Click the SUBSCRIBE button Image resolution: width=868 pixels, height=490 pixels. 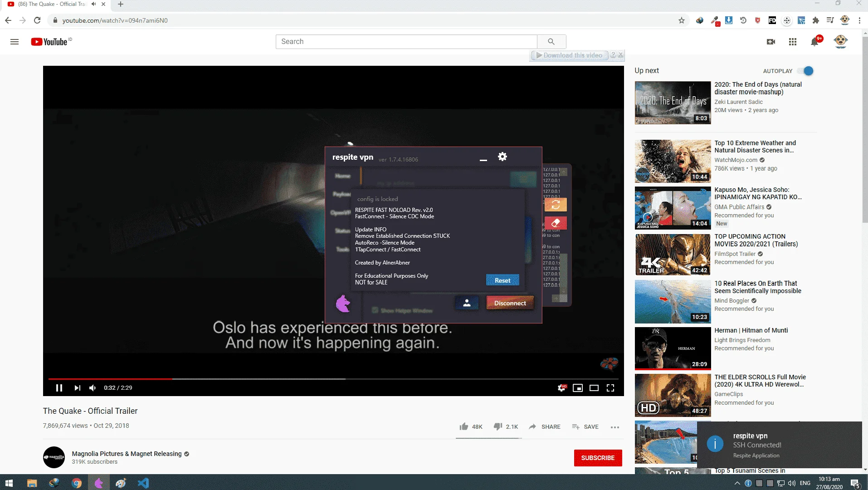coord(598,458)
